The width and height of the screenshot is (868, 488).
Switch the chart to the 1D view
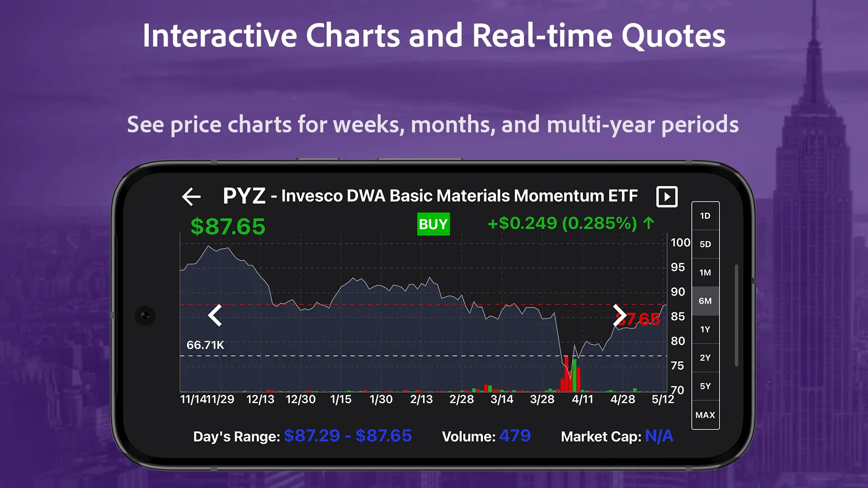click(x=705, y=216)
